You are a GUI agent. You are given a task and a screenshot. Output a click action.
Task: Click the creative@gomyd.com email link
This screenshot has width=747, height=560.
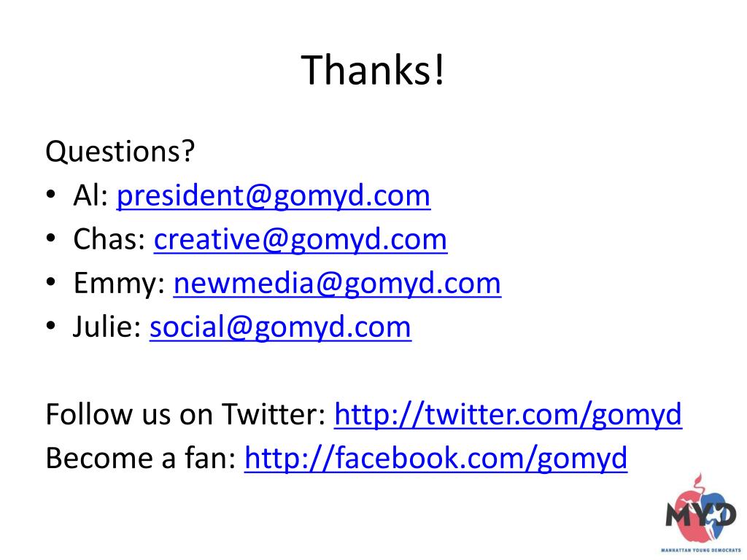click(300, 239)
